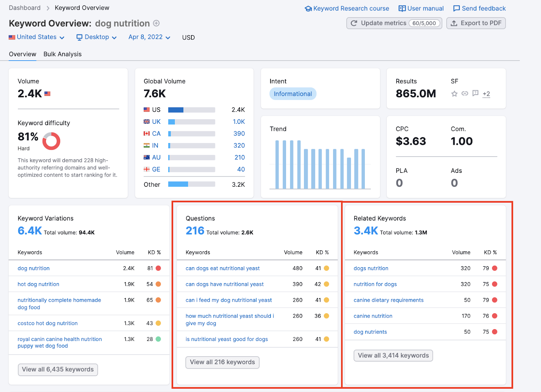This screenshot has height=392, width=541.
Task: Open the Apr 8, 2022 date dropdown
Action: click(149, 37)
